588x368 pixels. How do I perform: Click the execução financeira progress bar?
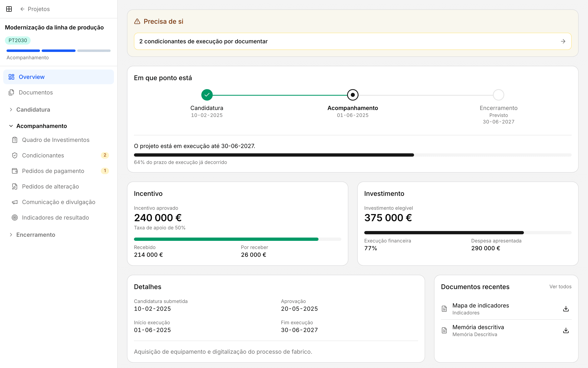468,233
